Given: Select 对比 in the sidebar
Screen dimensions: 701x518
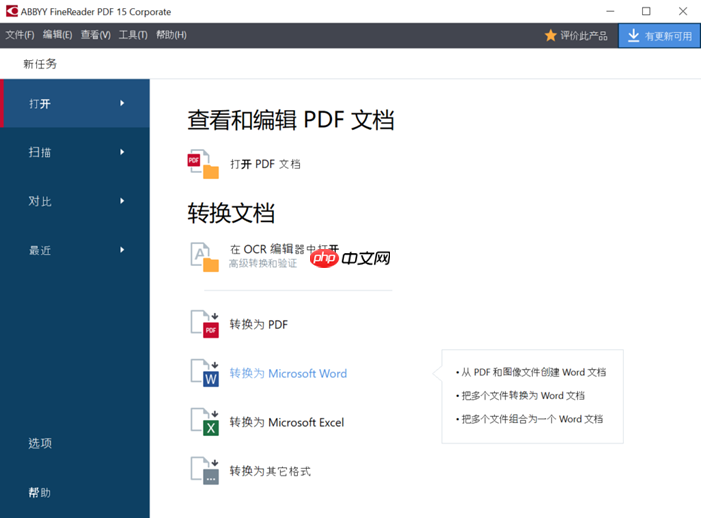Looking at the screenshot, I should 75,201.
